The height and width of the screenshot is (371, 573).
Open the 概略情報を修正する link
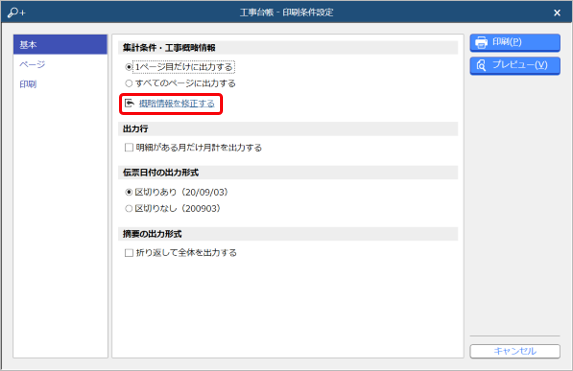(x=177, y=104)
